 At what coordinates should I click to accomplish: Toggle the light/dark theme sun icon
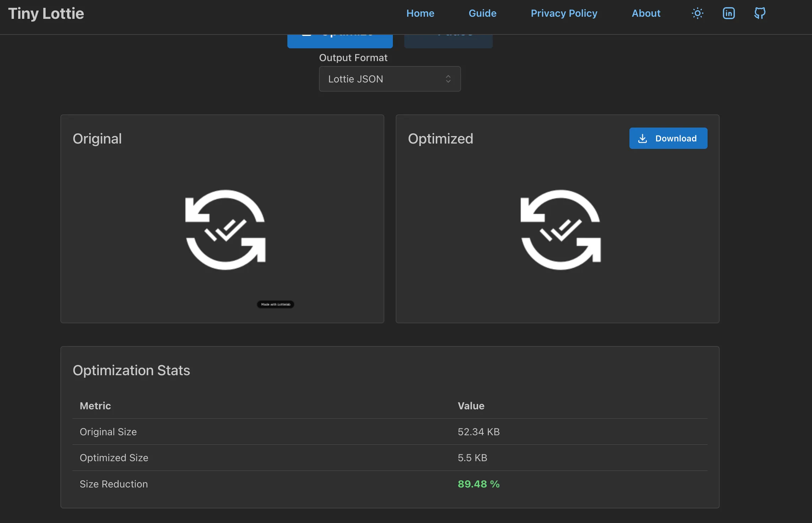click(697, 14)
